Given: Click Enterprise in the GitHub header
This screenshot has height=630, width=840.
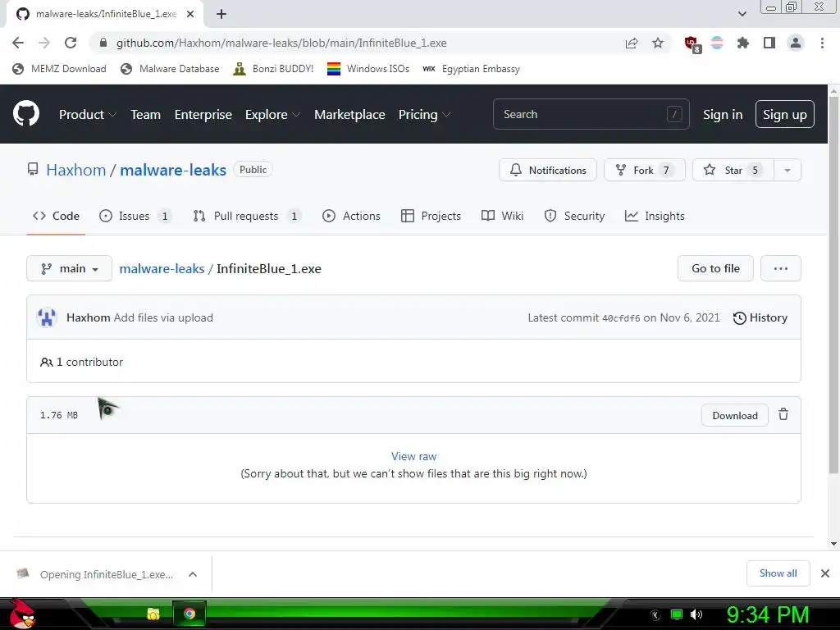Looking at the screenshot, I should 203,114.
